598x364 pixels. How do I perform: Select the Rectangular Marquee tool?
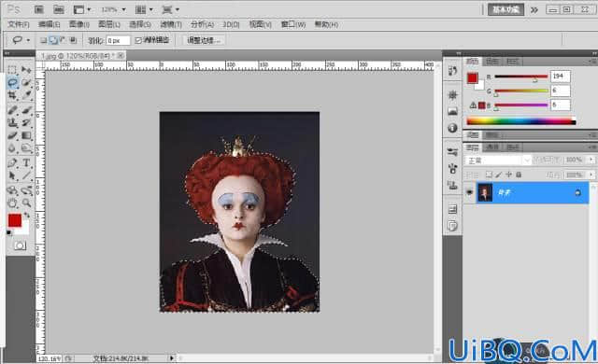pyautogui.click(x=12, y=70)
